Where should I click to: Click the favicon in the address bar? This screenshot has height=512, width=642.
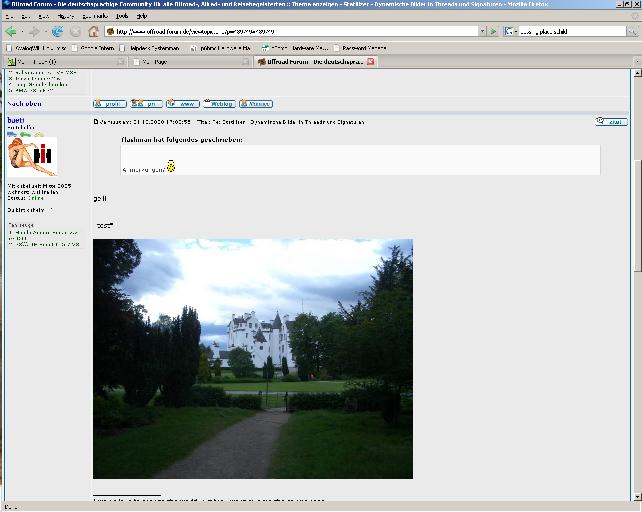(110, 31)
